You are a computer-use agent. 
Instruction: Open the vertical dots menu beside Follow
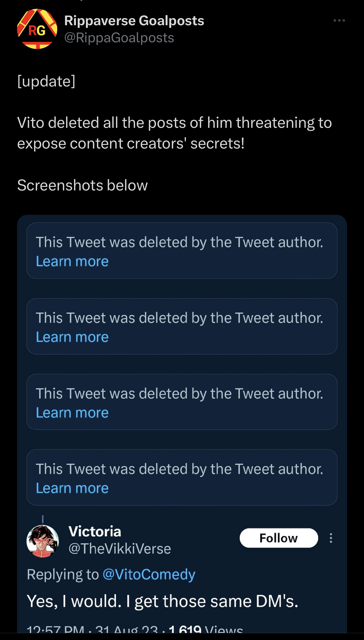pos(331,538)
